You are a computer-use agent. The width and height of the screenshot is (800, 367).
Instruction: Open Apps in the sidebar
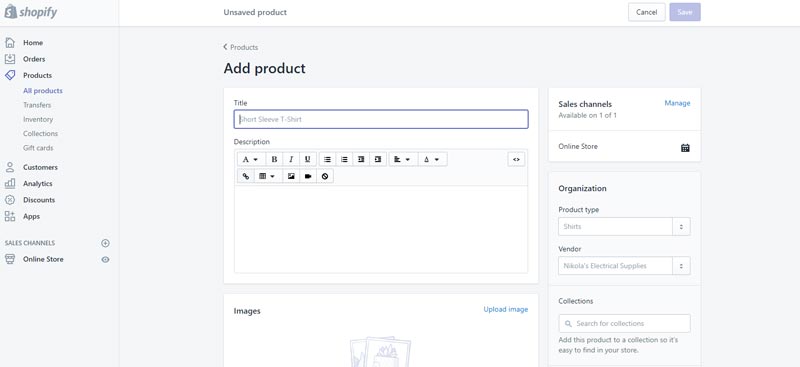31,216
